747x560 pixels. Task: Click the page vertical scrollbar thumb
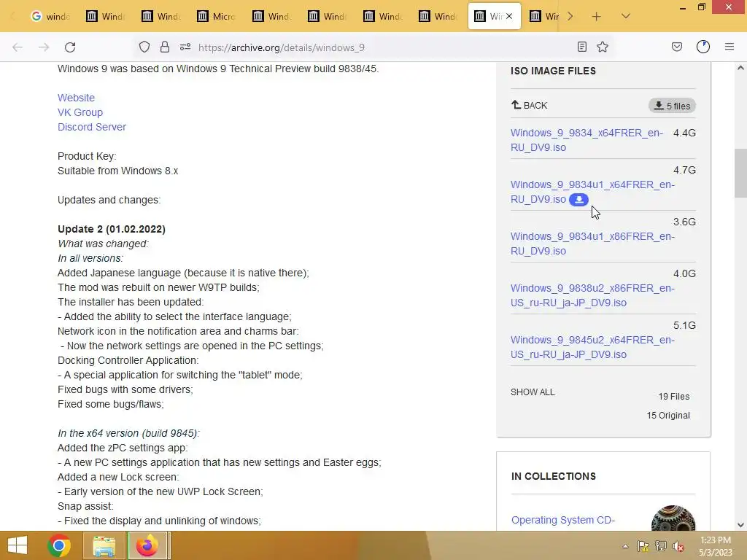coord(740,174)
